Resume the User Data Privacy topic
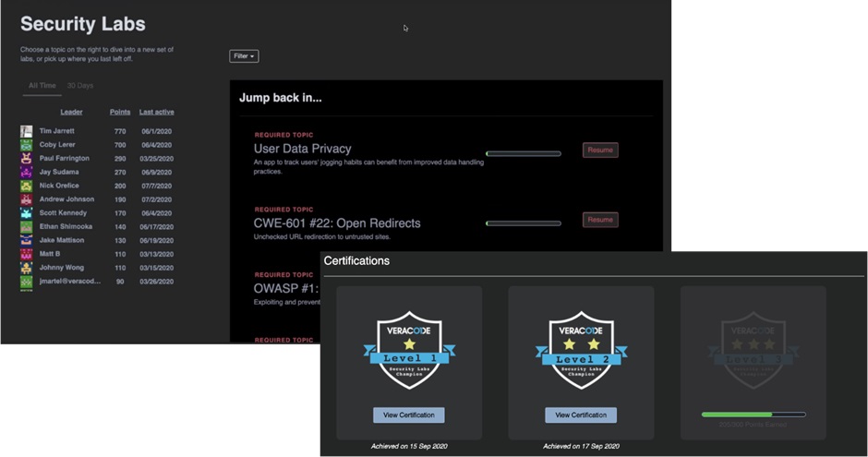868x457 pixels. click(600, 150)
